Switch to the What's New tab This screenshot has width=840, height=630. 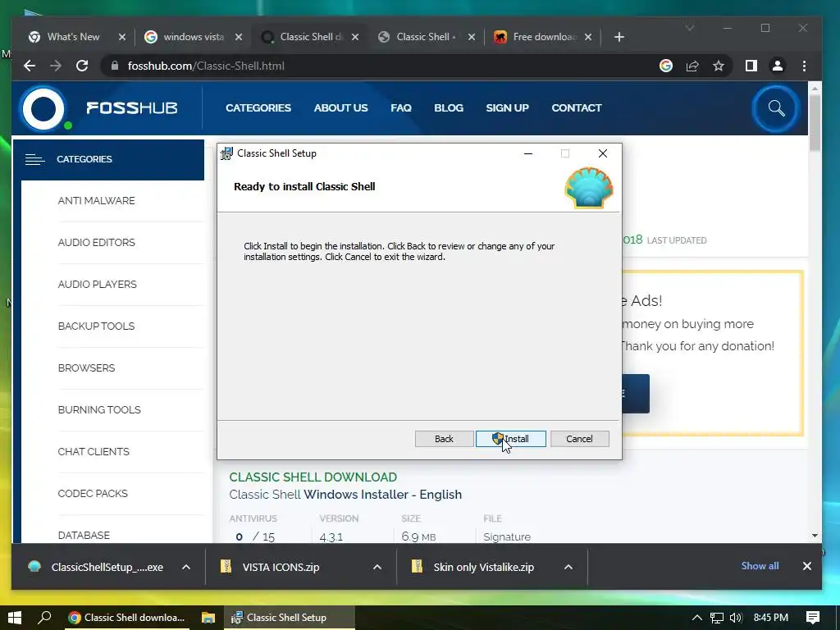[73, 37]
